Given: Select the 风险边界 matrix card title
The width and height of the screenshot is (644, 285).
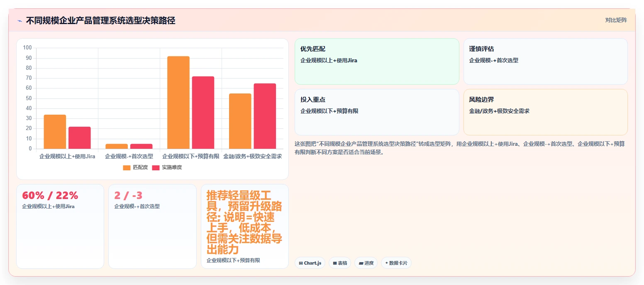Looking at the screenshot, I should coord(481,100).
